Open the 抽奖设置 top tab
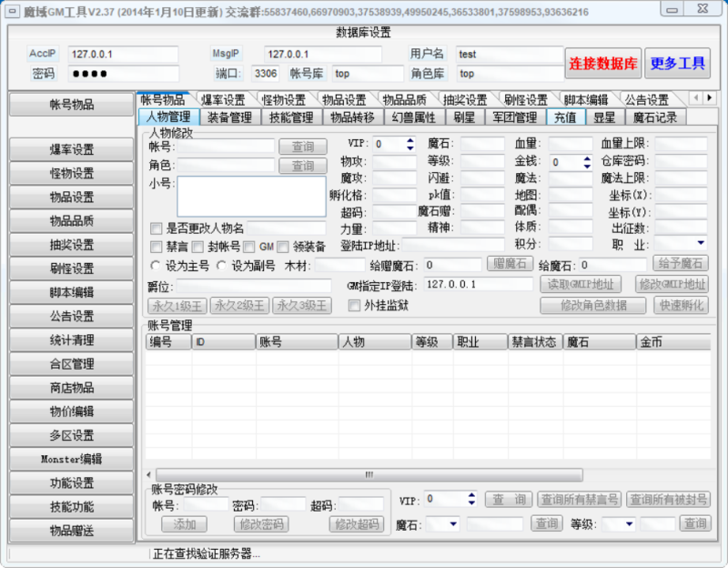The image size is (728, 568). [465, 100]
